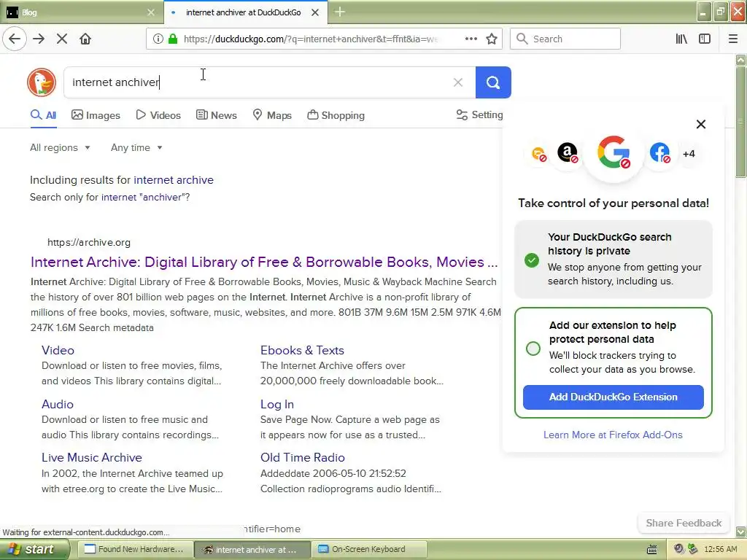Switch to News results
This screenshot has height=560, width=747.
coord(217,115)
